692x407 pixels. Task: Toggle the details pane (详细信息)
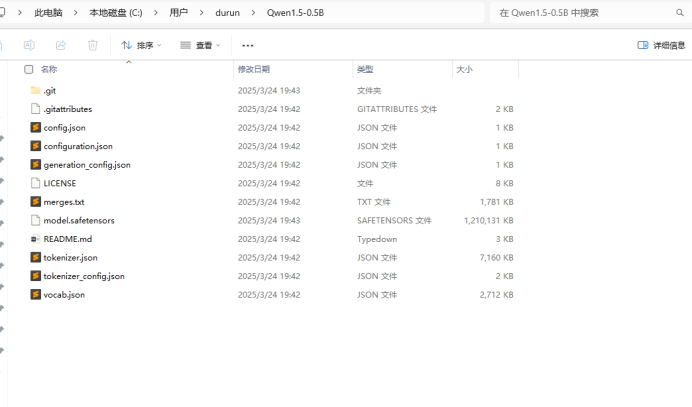(x=661, y=45)
